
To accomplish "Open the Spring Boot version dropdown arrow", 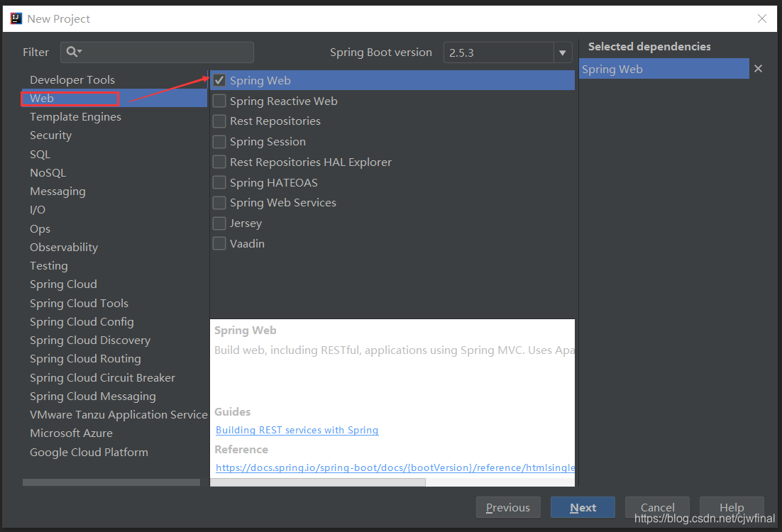I will click(562, 52).
